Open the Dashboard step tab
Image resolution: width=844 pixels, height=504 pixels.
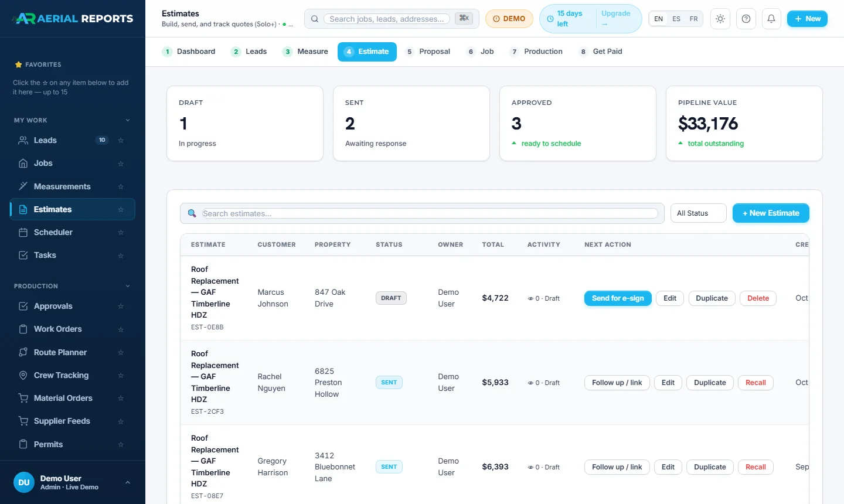pyautogui.click(x=189, y=52)
